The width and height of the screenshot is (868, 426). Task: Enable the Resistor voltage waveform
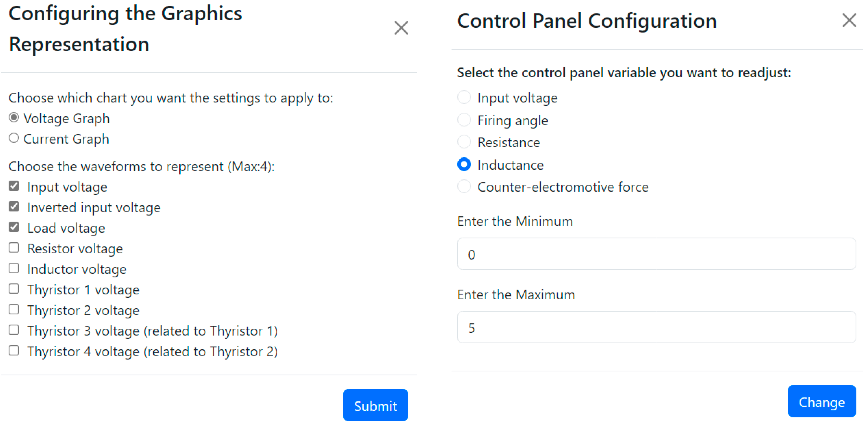coord(14,248)
